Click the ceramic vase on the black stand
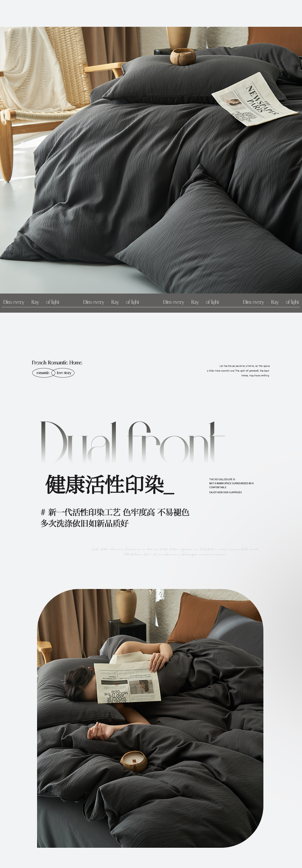Viewport: 302px width, 868px height. 126,606
